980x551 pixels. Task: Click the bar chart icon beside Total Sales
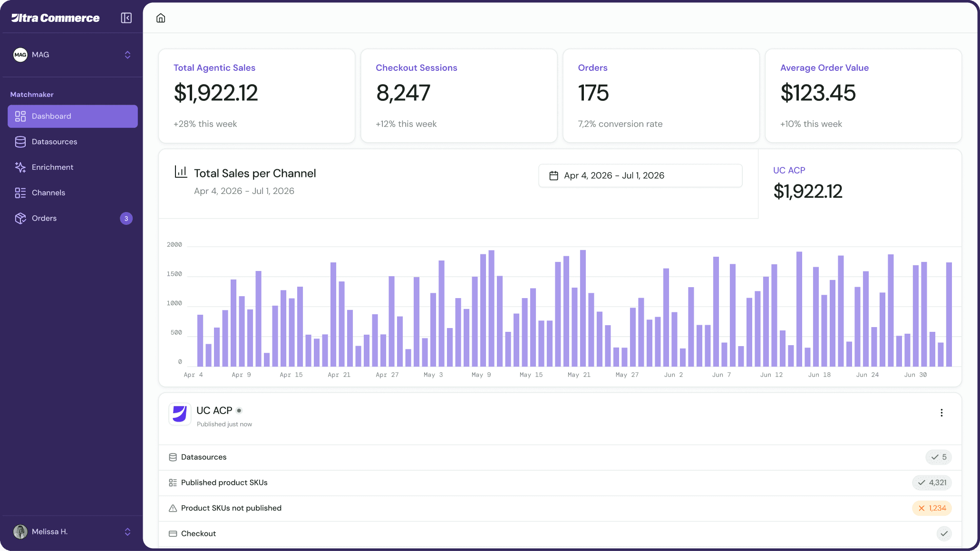tap(181, 172)
